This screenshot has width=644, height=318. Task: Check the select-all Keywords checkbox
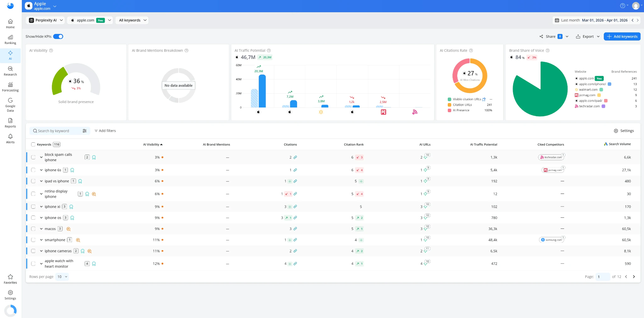(33, 145)
